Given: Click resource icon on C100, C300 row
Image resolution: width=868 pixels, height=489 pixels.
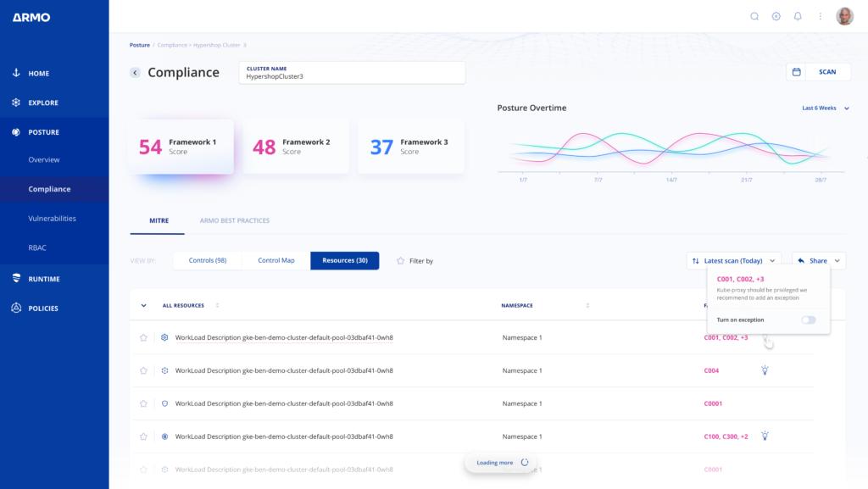Looking at the screenshot, I should (x=164, y=436).
